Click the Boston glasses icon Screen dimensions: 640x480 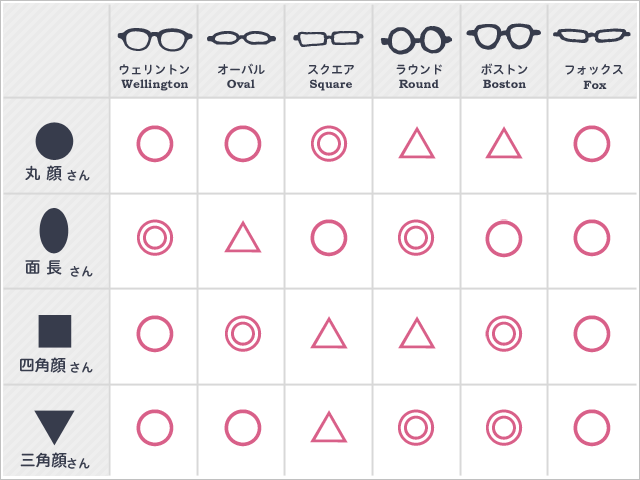pos(504,37)
